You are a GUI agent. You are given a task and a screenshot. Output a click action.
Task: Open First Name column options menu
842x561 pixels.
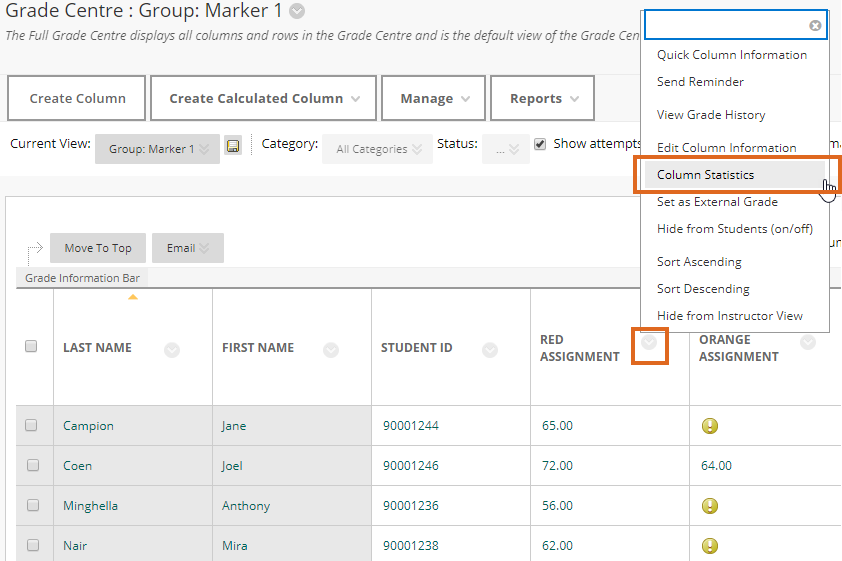tap(331, 350)
